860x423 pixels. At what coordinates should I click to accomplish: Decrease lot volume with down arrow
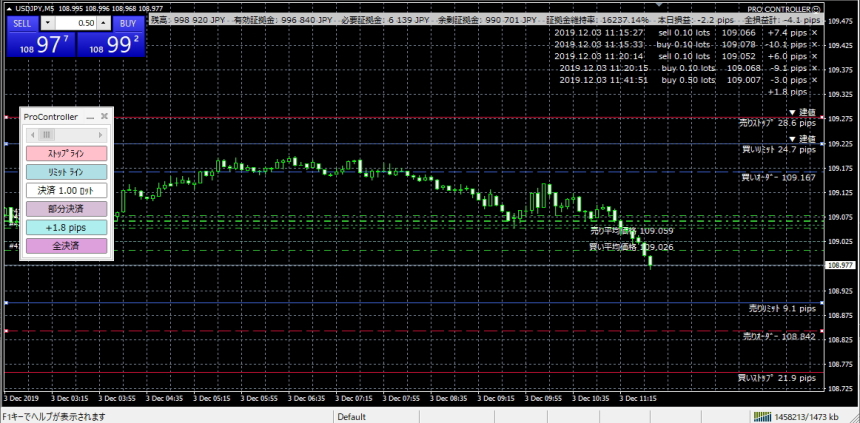48,24
